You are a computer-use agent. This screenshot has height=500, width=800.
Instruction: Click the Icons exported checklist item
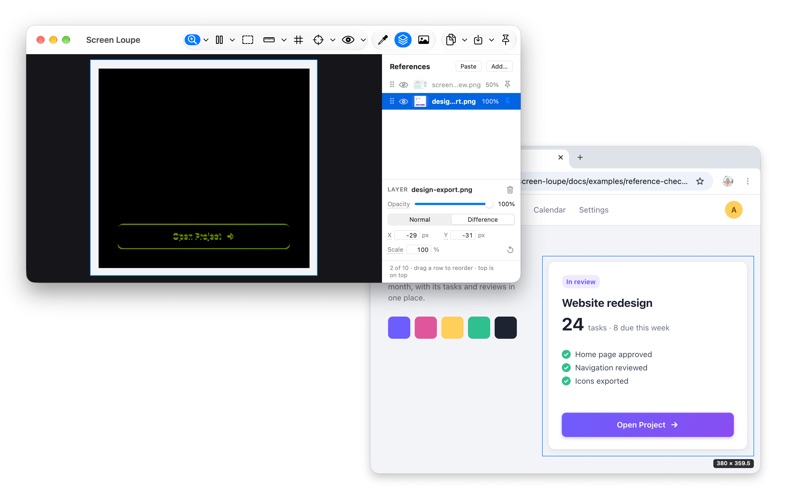595,381
